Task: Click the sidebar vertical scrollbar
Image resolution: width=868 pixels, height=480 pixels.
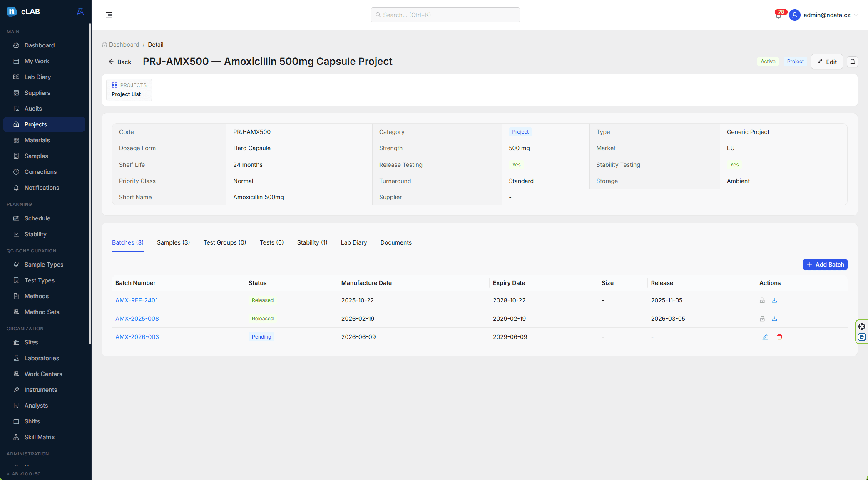Action: pos(90,183)
